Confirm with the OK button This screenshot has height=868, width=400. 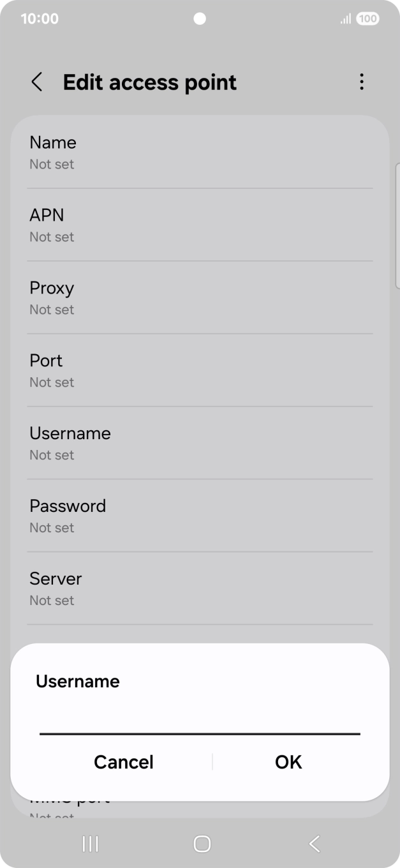(x=288, y=761)
